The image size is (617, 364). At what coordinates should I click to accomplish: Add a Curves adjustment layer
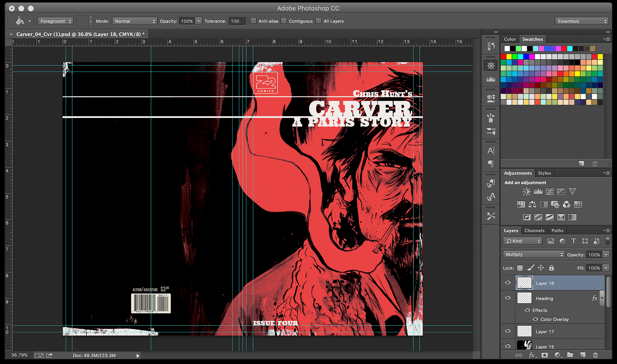click(x=549, y=191)
